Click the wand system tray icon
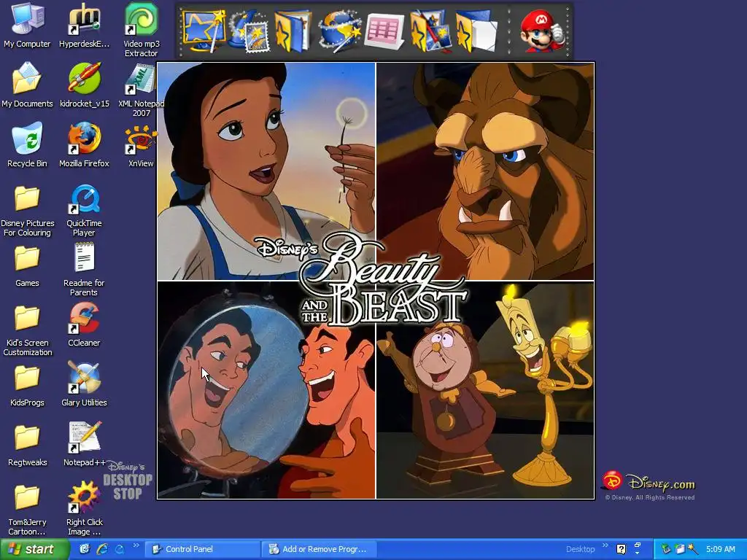 coord(693,549)
